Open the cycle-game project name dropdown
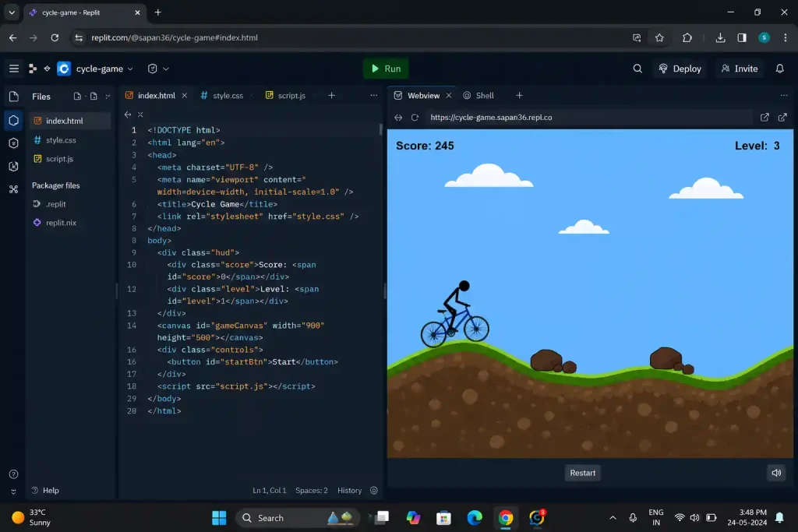This screenshot has width=798, height=532. coord(104,69)
